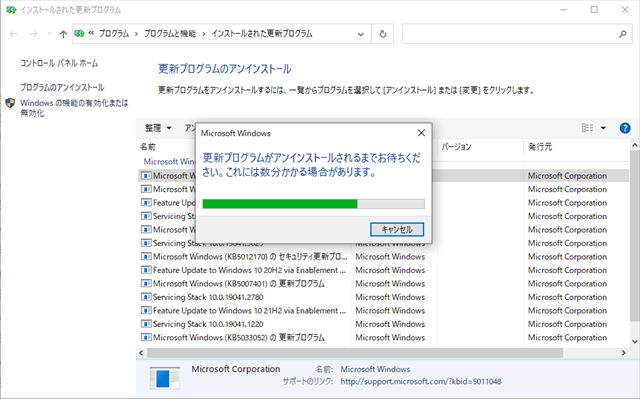Click the horizontal scrollbar right arrow

pos(624,352)
